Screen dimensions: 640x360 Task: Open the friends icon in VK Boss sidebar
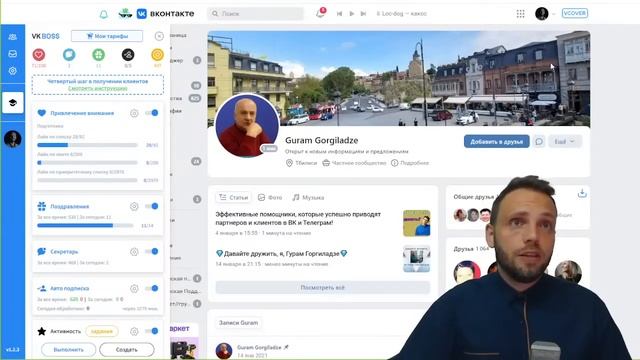pyautogui.click(x=13, y=37)
